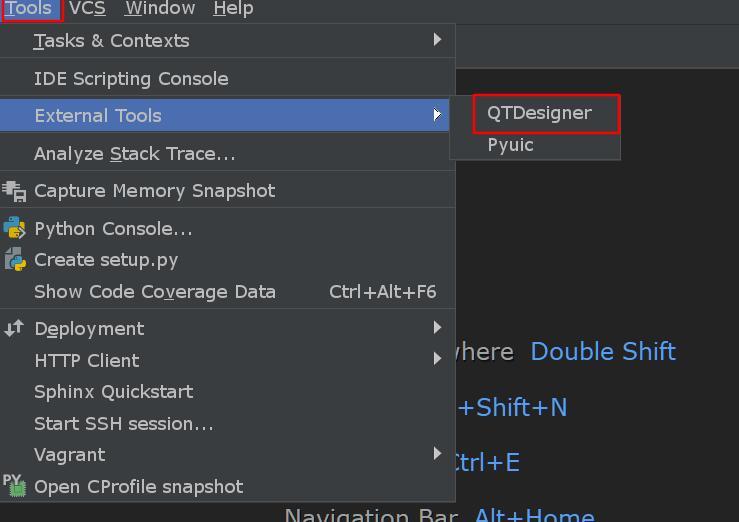Expand the Tasks & Contexts submenu arrow

437,40
